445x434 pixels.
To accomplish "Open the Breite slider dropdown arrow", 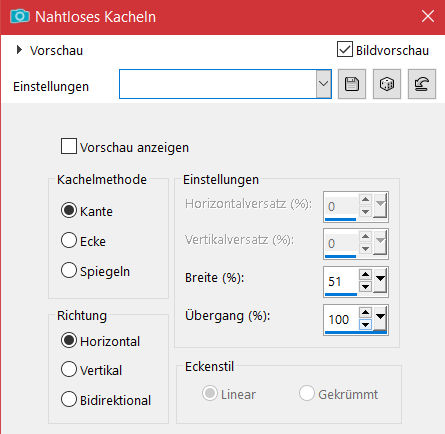I will click(380, 280).
